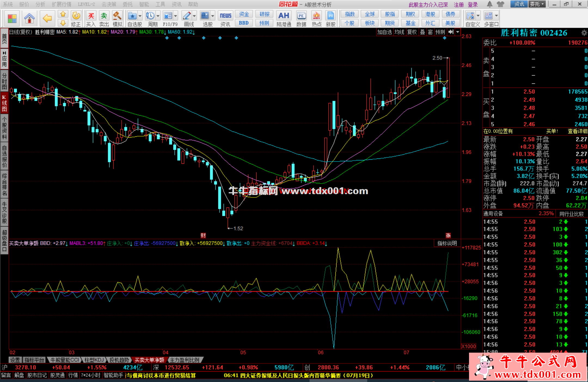This screenshot has height=382, width=588.
Task: Switch to 分时图 in left sidebar
Action: 4,81
